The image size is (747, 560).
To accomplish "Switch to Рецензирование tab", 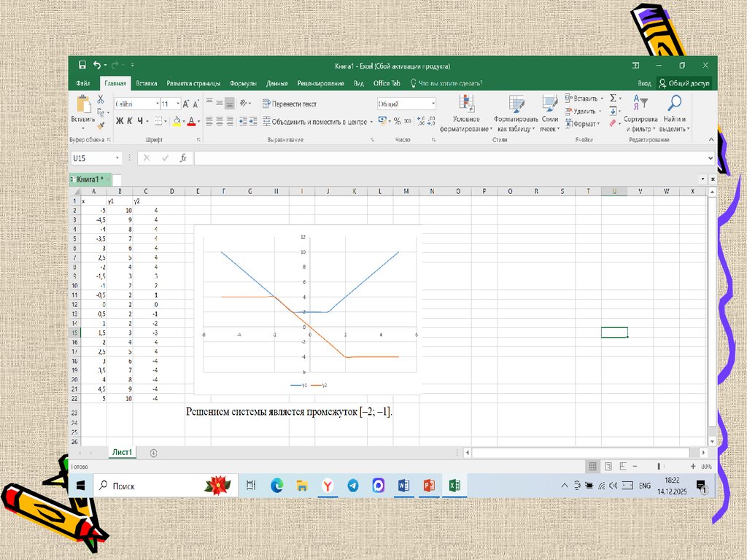I will click(x=321, y=83).
